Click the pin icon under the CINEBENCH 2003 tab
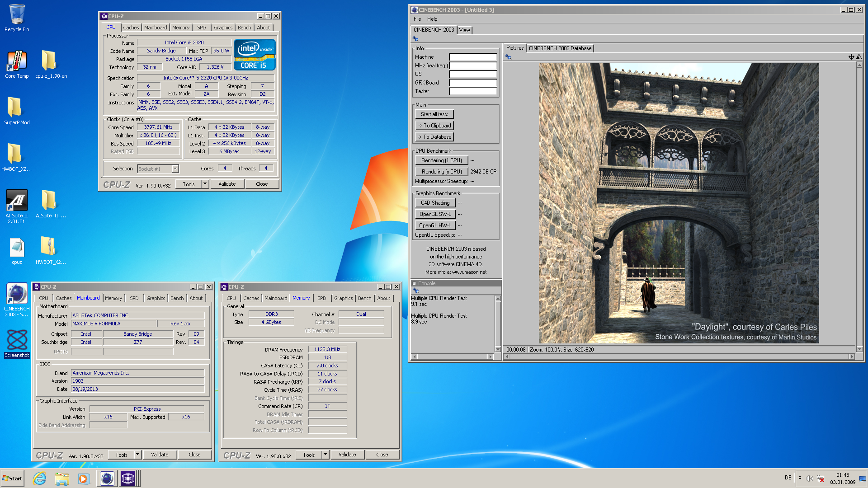 point(415,39)
